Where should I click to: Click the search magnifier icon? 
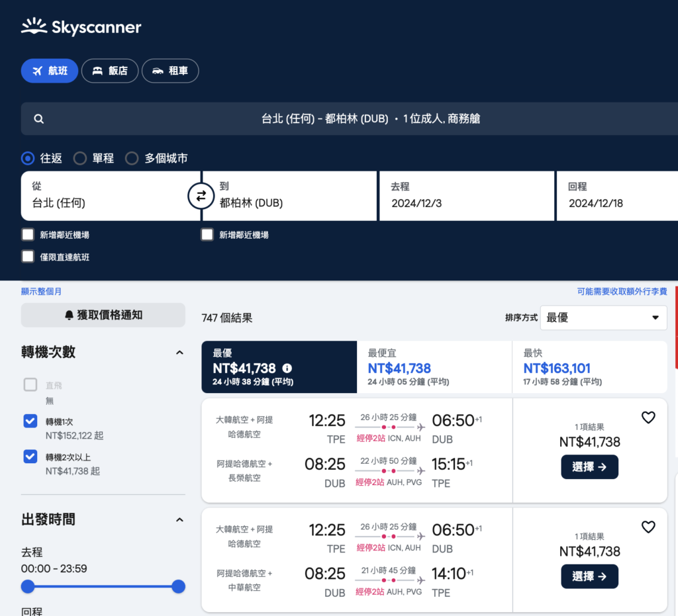[39, 119]
